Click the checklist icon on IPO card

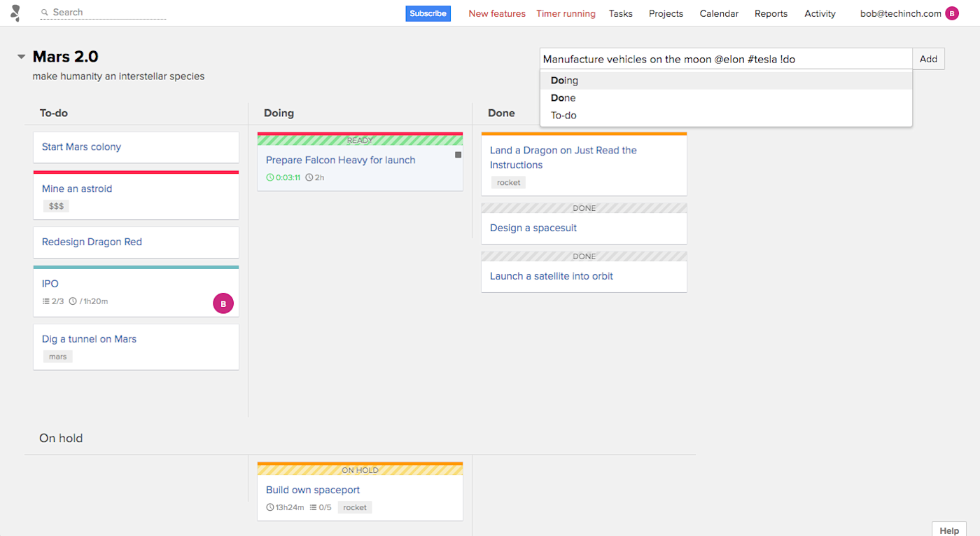46,301
